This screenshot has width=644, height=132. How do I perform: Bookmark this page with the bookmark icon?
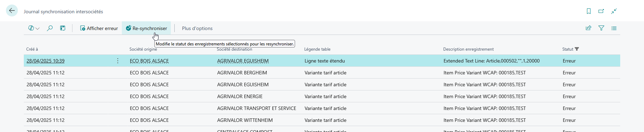tap(589, 11)
